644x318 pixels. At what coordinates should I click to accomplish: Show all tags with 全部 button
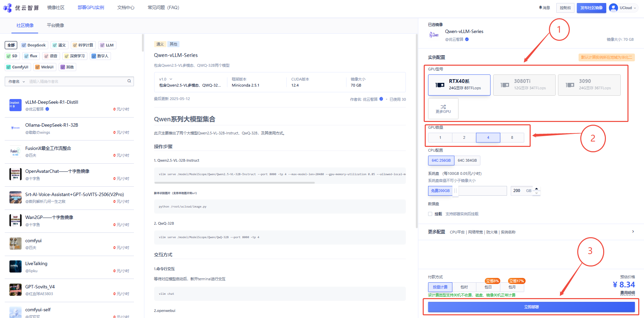pos(11,45)
